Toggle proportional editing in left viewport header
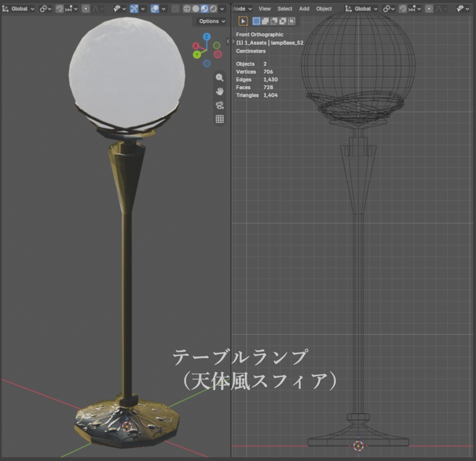The height and width of the screenshot is (461, 476). [86, 9]
